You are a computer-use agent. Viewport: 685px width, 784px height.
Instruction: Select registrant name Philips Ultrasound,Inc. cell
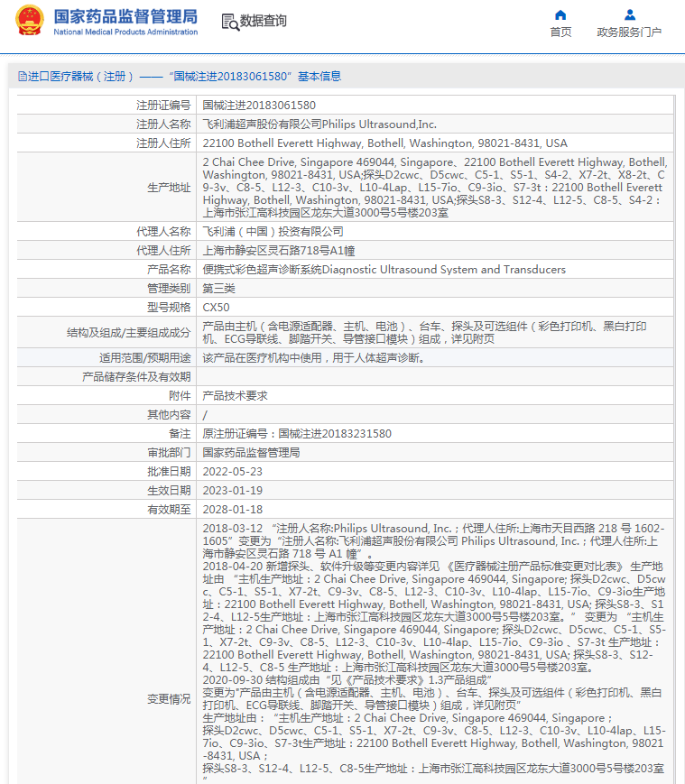319,124
